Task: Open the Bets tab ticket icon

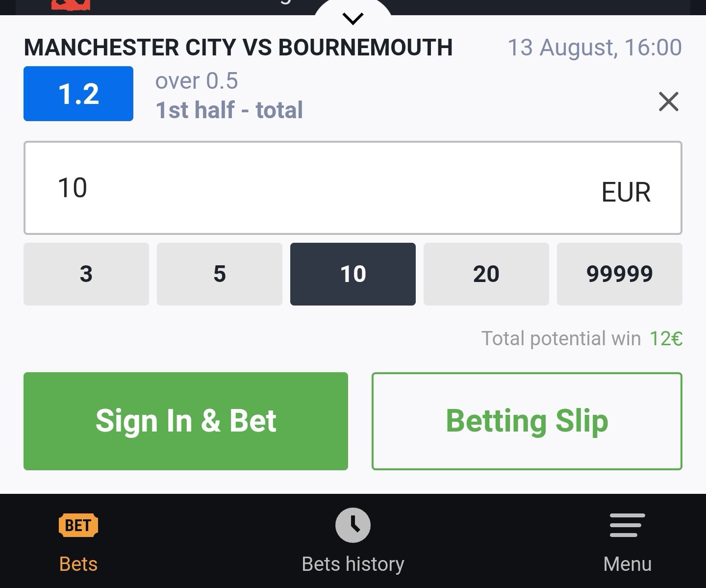Action: coord(78,525)
